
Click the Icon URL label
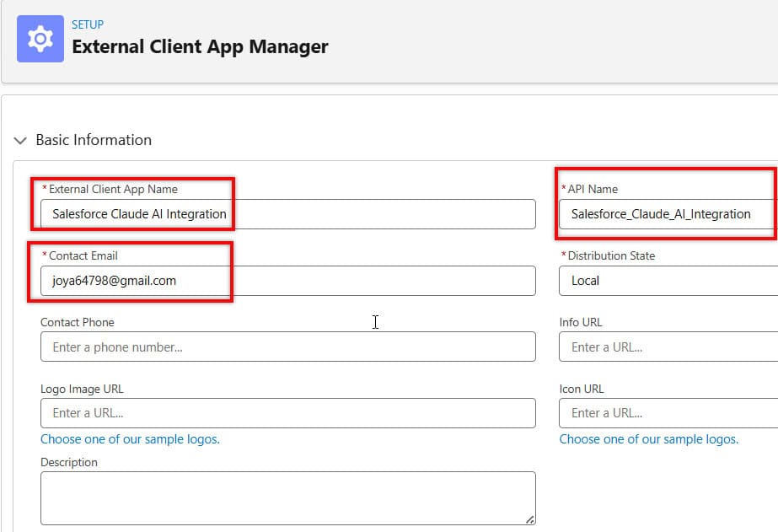tap(582, 389)
